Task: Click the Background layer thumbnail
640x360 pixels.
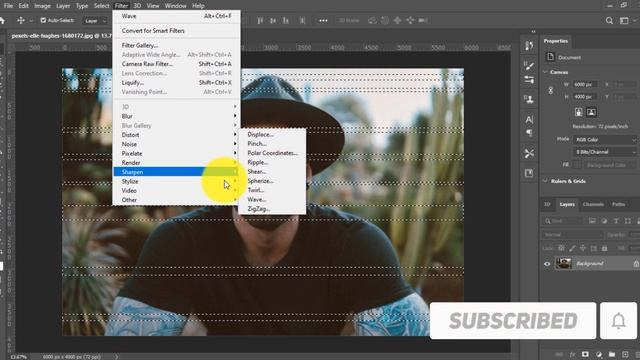Action: point(563,263)
